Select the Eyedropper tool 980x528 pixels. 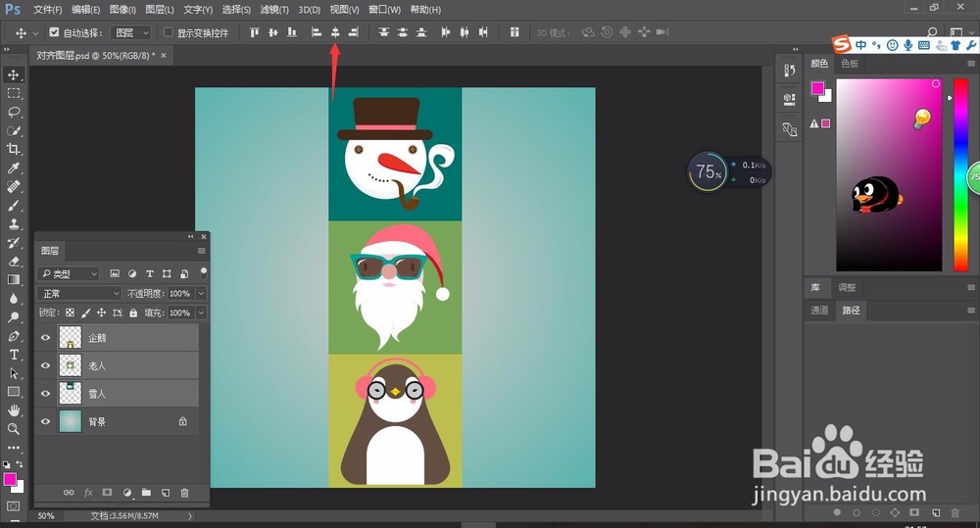coord(13,168)
